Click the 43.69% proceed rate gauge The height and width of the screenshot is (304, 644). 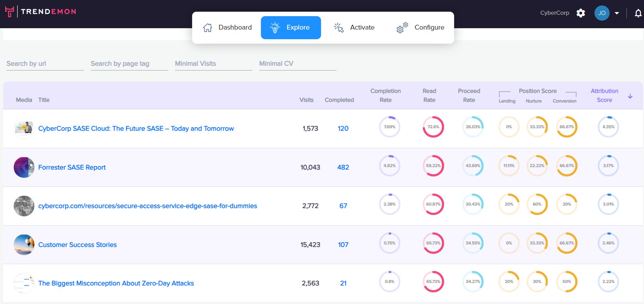[x=473, y=166]
